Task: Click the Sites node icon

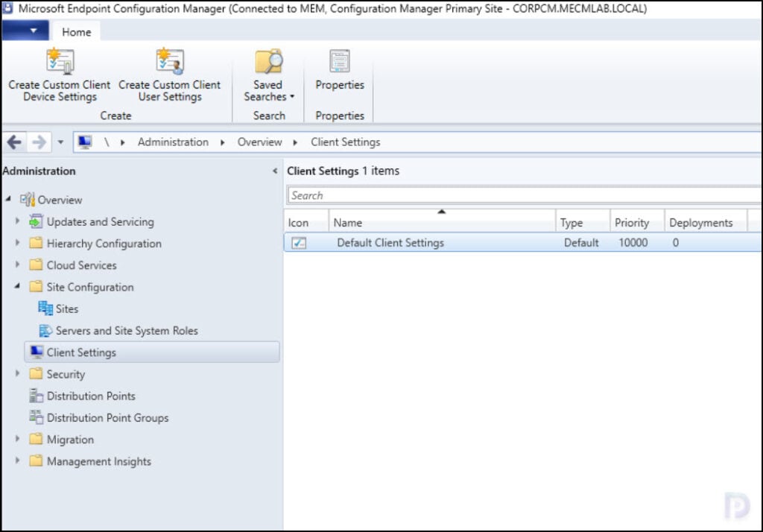Action: tap(45, 308)
